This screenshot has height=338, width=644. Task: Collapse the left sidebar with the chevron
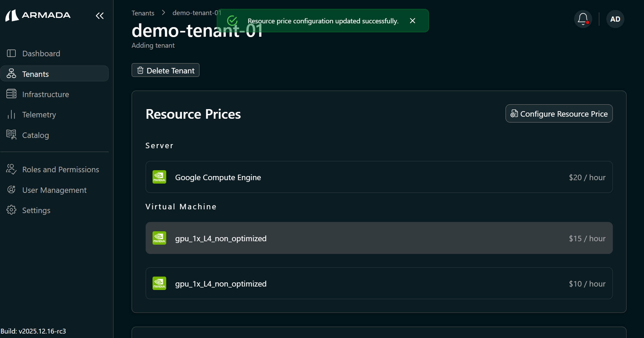[100, 15]
